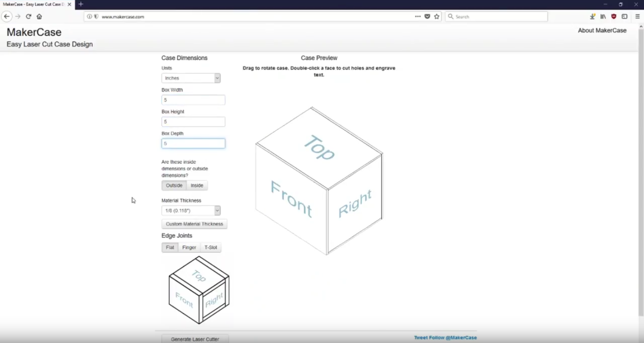Open the Firefox hamburger menu
Image resolution: width=644 pixels, height=343 pixels.
[638, 16]
